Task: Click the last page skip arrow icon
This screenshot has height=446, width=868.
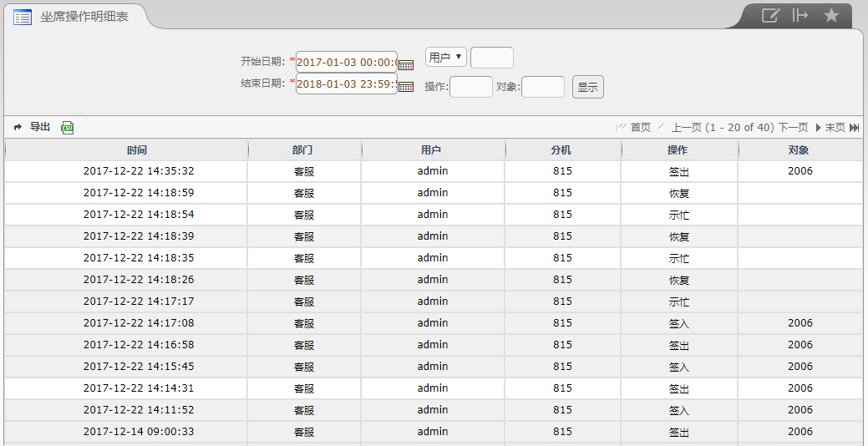Action: 855,128
